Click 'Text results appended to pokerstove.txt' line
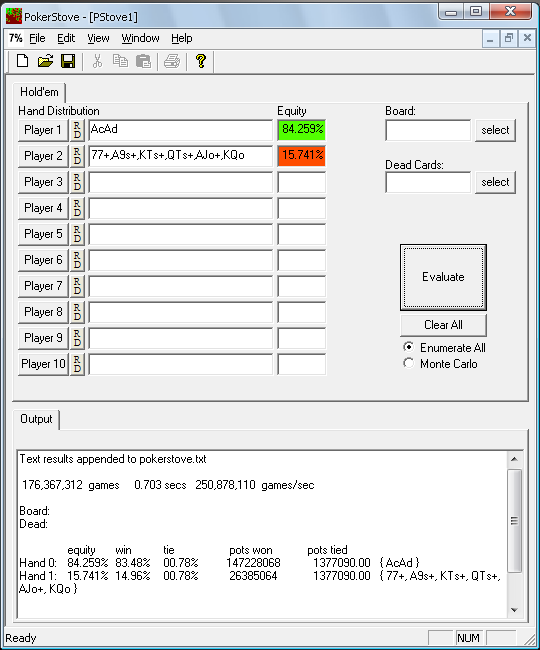 click(x=113, y=459)
